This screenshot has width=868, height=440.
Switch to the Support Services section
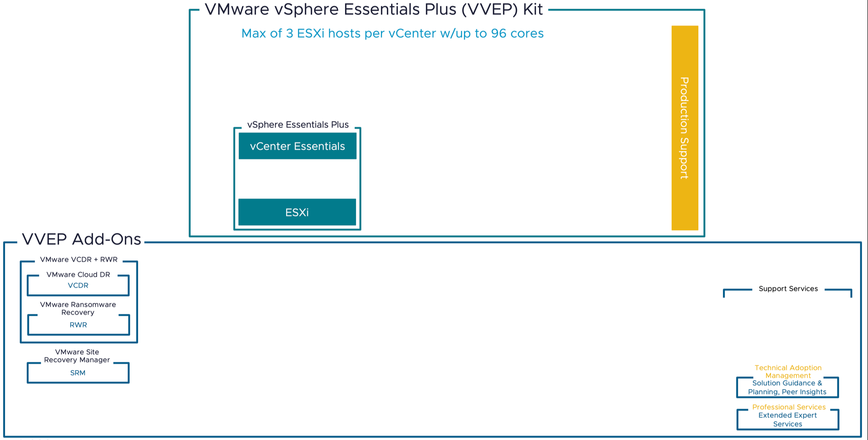click(787, 289)
